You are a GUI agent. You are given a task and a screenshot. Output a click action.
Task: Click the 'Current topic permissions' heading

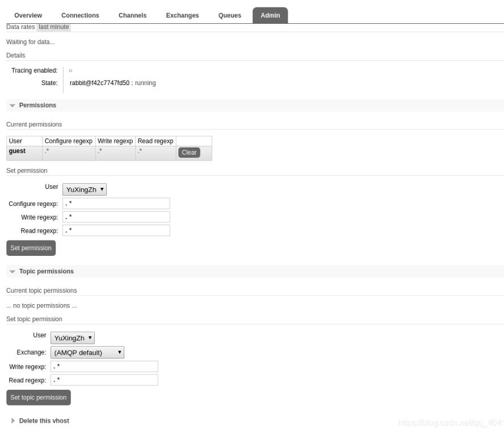click(41, 290)
